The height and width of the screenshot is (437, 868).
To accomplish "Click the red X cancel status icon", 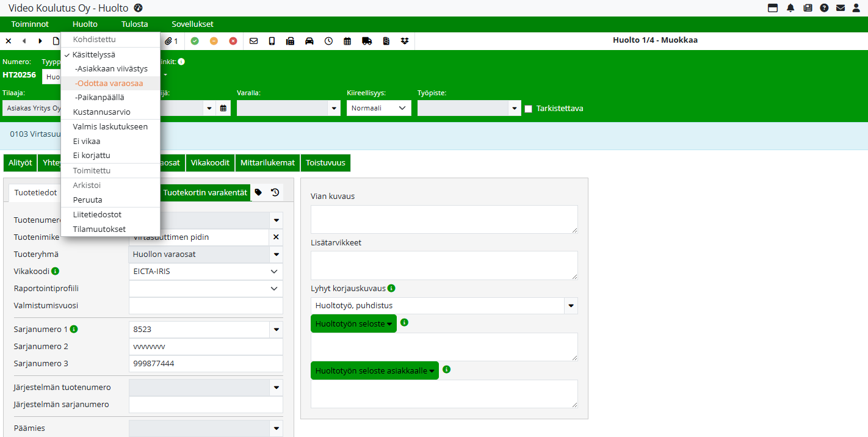I will coord(233,41).
